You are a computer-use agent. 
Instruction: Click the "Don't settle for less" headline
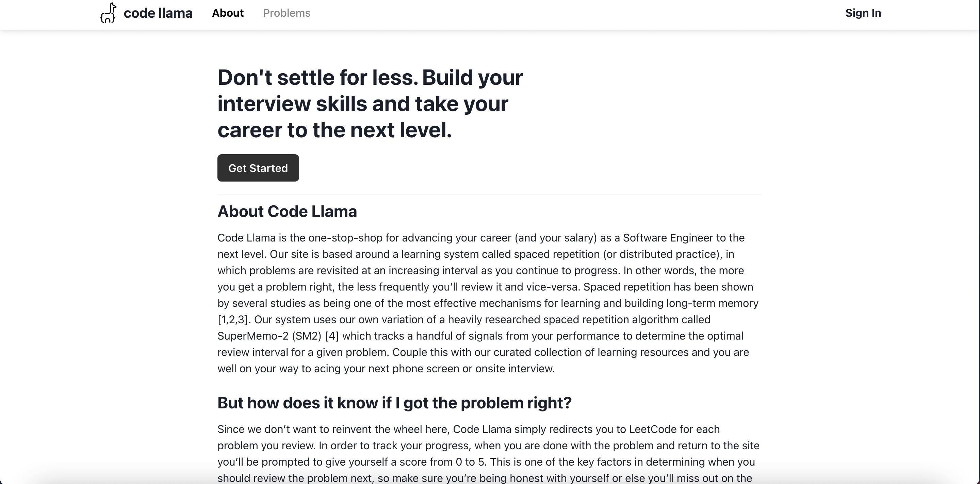click(x=370, y=104)
